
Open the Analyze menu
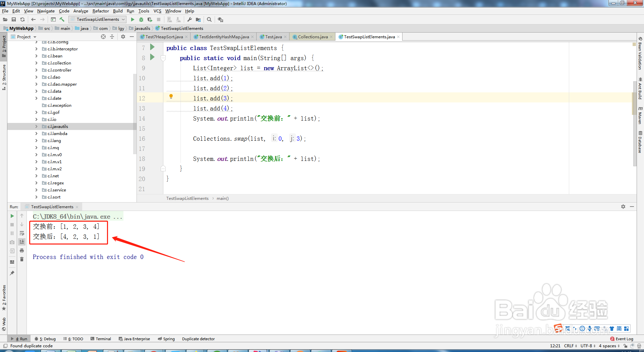(80, 11)
